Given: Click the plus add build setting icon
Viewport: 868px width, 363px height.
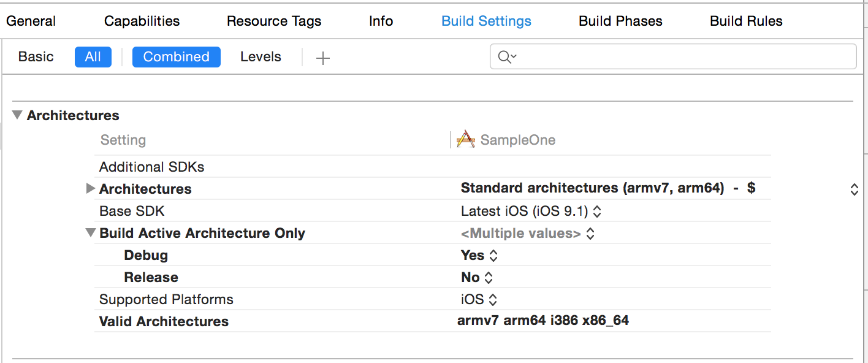Looking at the screenshot, I should [322, 58].
